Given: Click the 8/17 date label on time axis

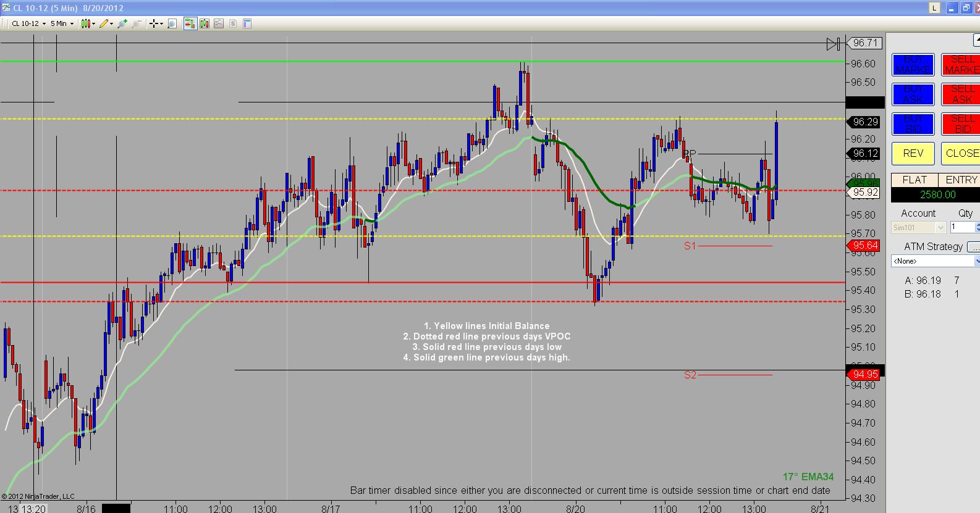Looking at the screenshot, I should click(x=331, y=508).
